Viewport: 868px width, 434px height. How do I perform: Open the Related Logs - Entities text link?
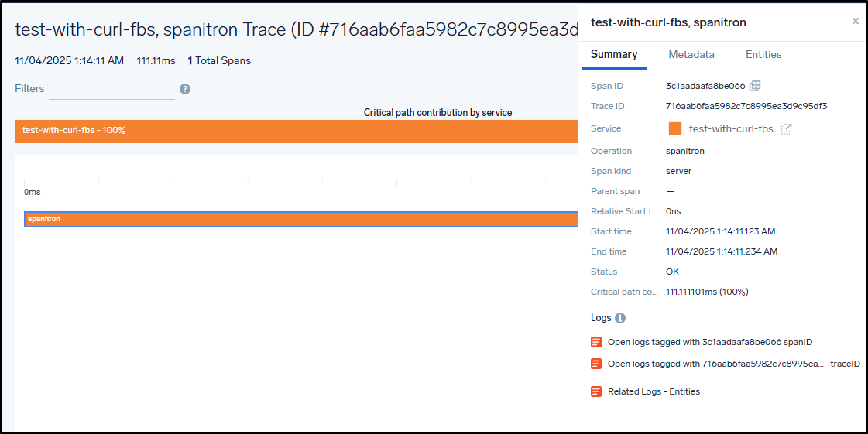pyautogui.click(x=654, y=391)
